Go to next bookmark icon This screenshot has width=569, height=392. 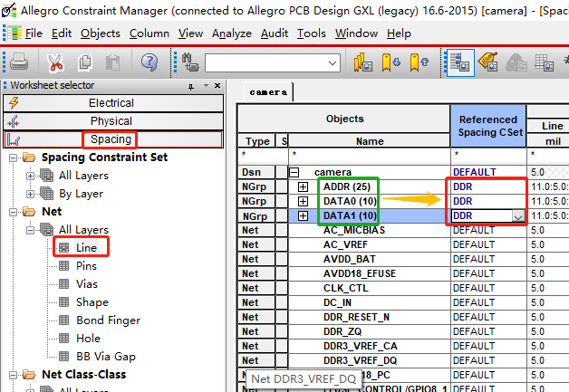click(x=391, y=62)
